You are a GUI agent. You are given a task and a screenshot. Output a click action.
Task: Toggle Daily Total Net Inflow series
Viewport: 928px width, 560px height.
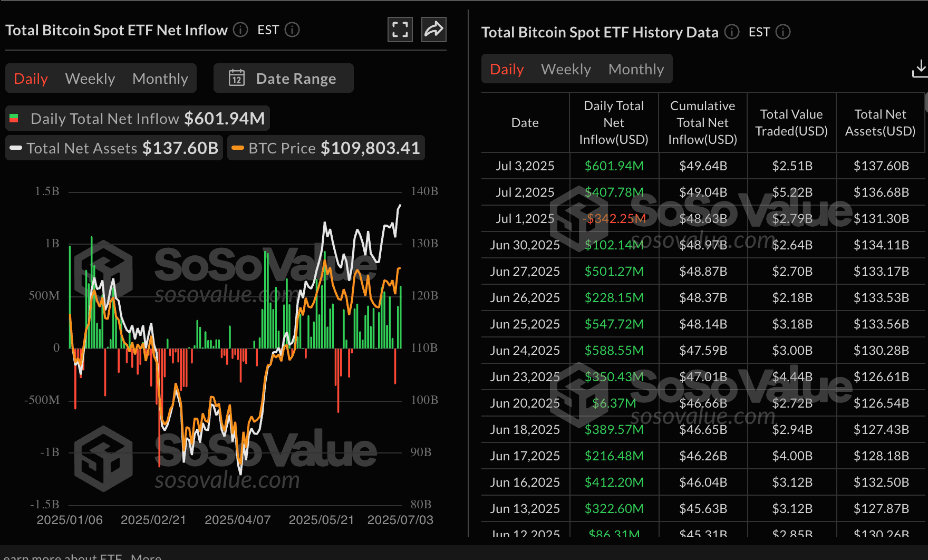pyautogui.click(x=138, y=118)
